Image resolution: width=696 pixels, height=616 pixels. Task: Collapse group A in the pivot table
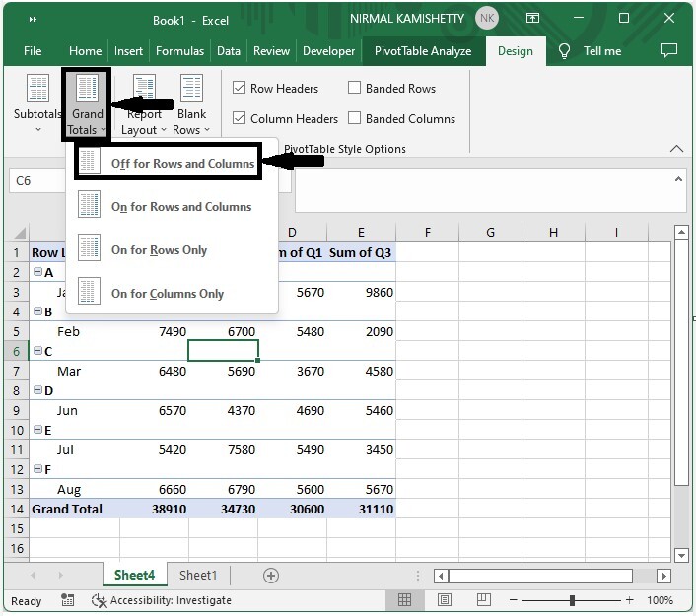[38, 272]
